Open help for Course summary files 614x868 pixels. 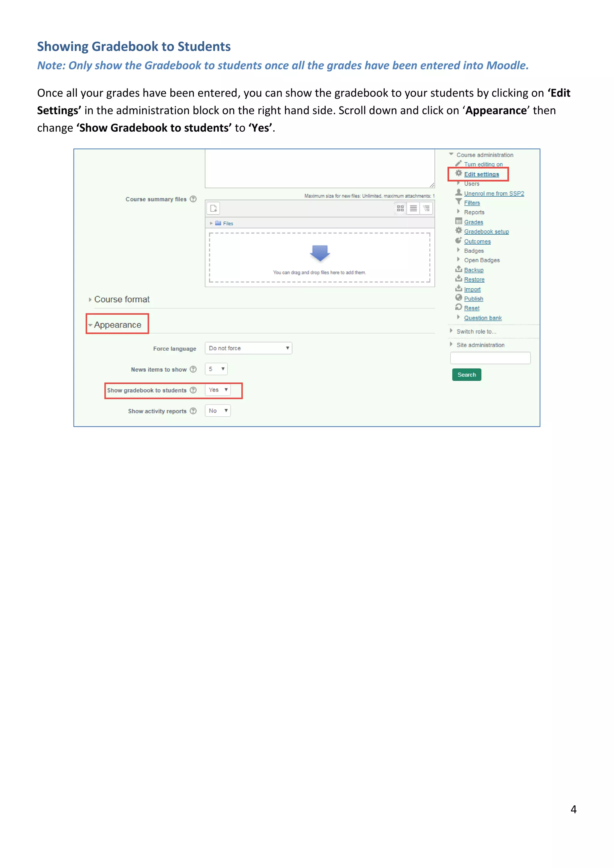pos(193,199)
